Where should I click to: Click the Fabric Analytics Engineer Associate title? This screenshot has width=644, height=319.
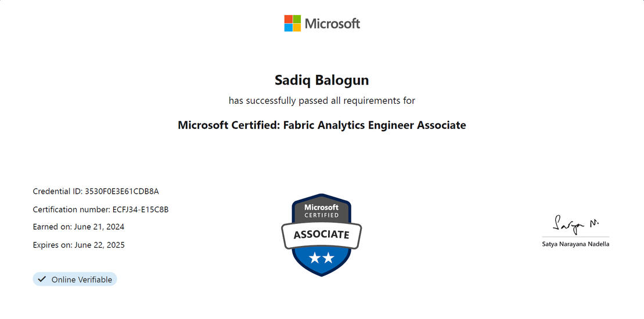point(322,125)
